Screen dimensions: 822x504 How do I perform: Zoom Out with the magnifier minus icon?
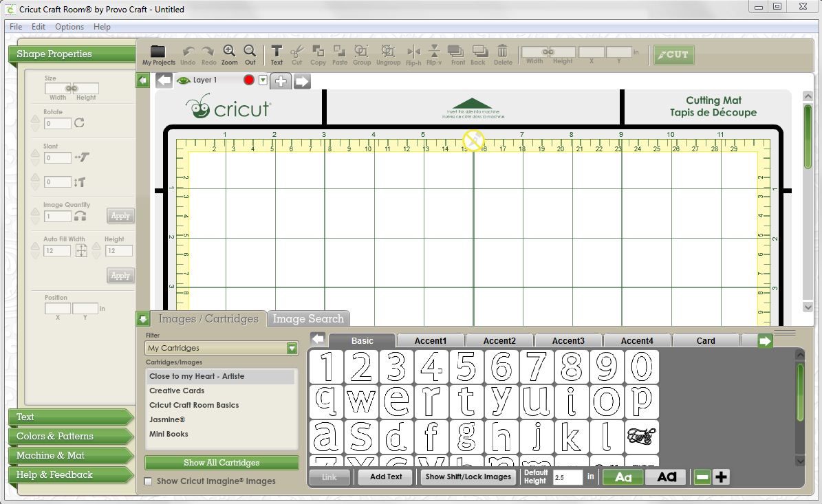[x=250, y=51]
